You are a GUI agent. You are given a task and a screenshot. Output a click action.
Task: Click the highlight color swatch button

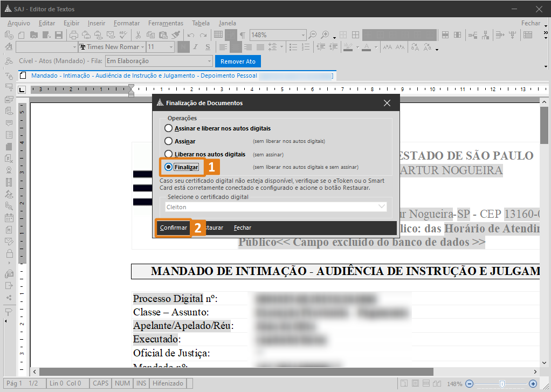pos(348,47)
